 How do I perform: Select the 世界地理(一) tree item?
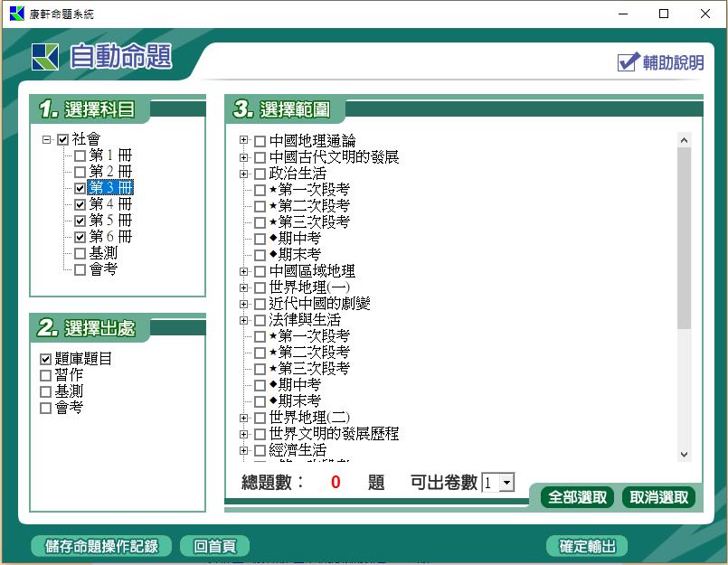[308, 287]
